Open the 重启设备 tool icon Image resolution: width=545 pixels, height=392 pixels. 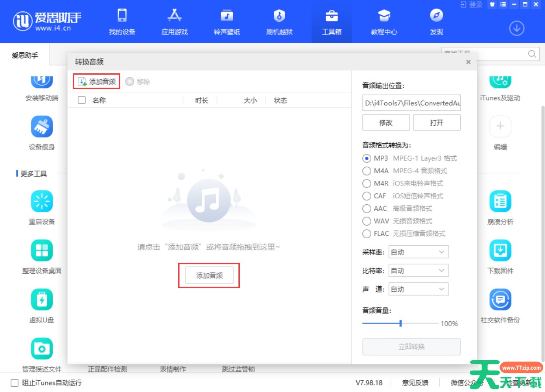42,201
